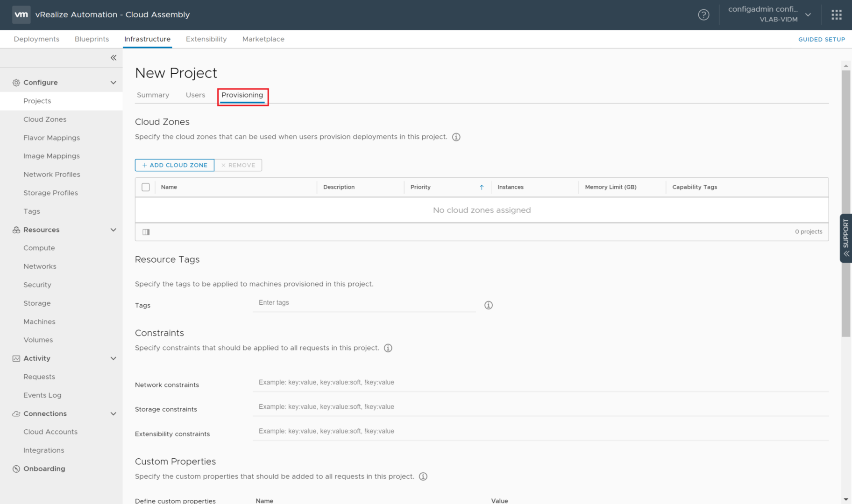The image size is (852, 504).
Task: Open Networks under Resources
Action: (x=40, y=266)
